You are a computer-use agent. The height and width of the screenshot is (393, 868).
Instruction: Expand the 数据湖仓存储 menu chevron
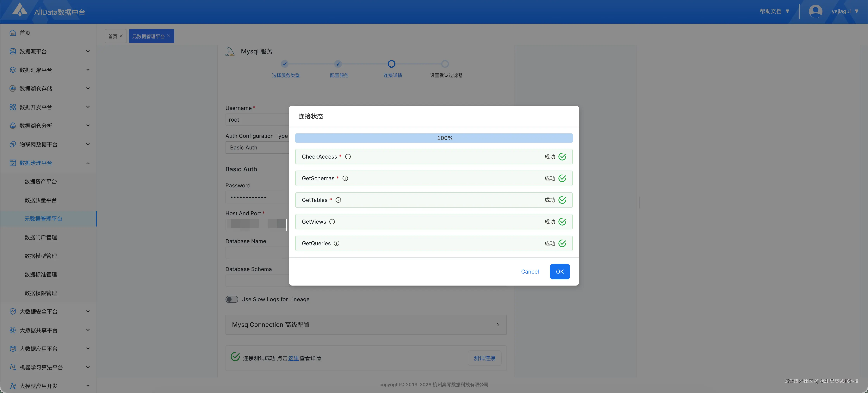pyautogui.click(x=88, y=88)
